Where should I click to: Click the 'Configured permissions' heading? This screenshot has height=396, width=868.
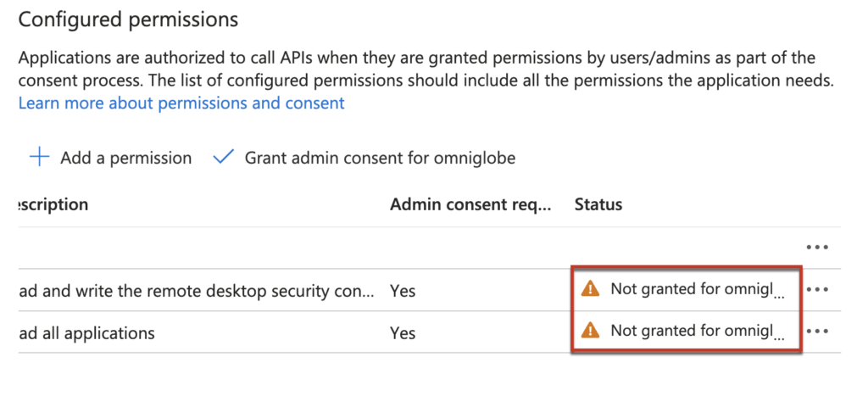click(x=128, y=20)
